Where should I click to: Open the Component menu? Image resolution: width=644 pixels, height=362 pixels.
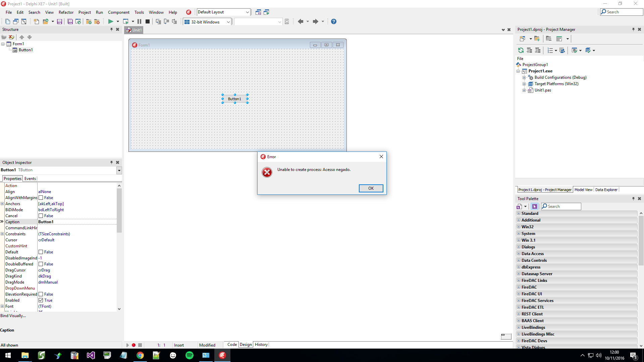pos(119,12)
